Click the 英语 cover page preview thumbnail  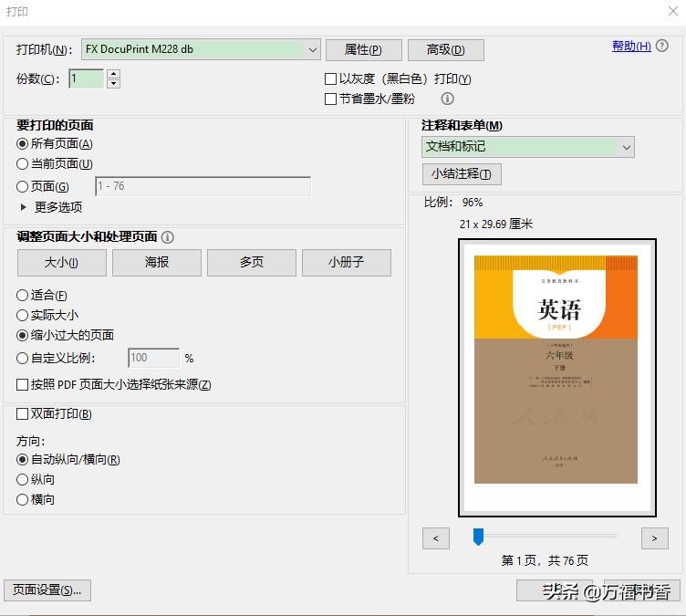point(557,378)
